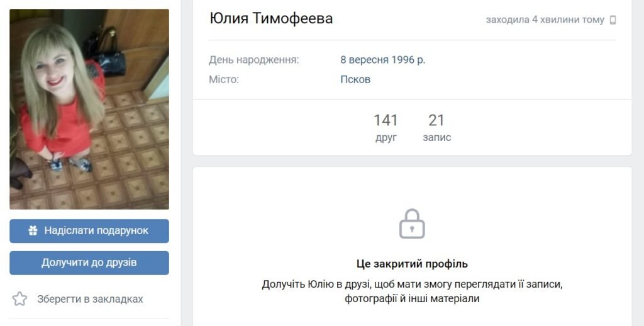
Task: Open the 141 друг friends counter
Action: [386, 127]
